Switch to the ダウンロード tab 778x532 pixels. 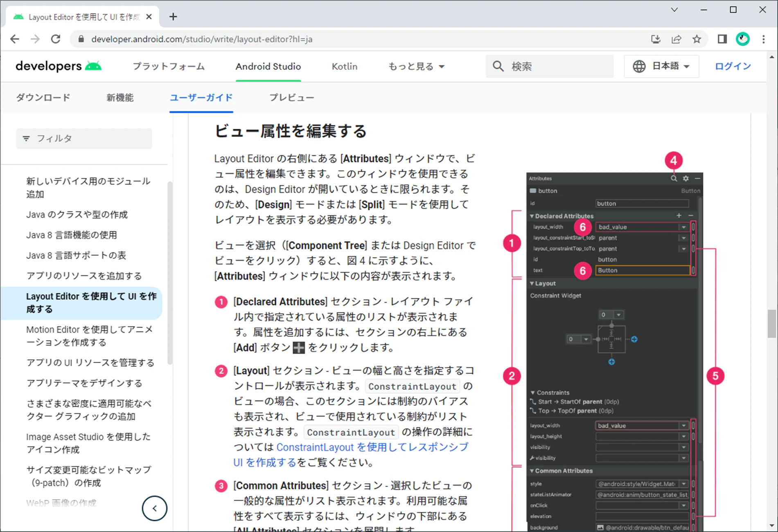coord(43,98)
